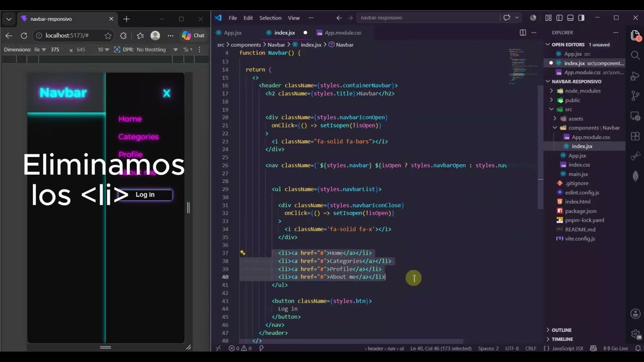Reload the localhost page
644x362 pixels.
(x=24, y=36)
